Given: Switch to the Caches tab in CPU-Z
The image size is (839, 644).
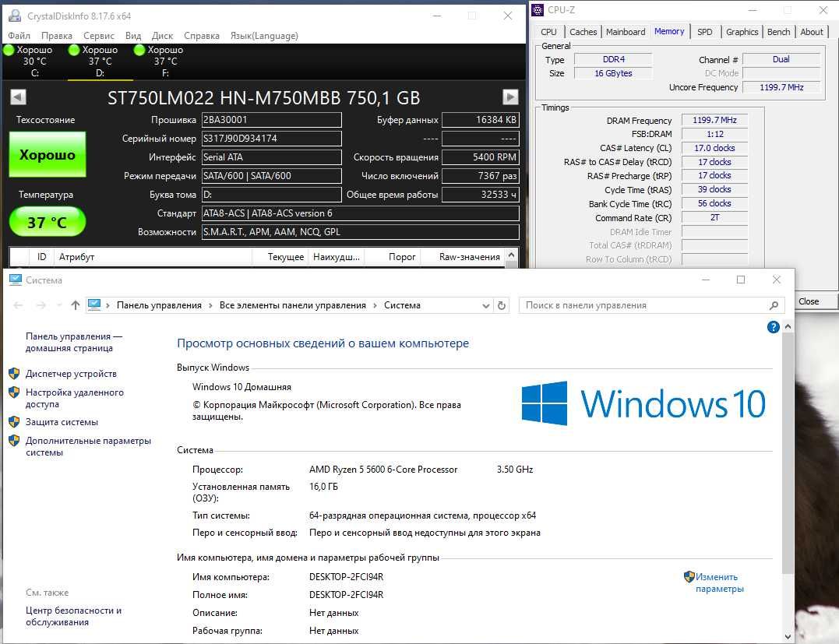Looking at the screenshot, I should click(x=583, y=32).
